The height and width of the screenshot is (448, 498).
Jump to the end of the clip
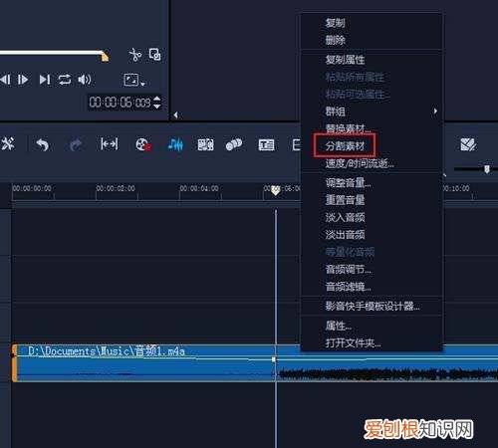[45, 80]
